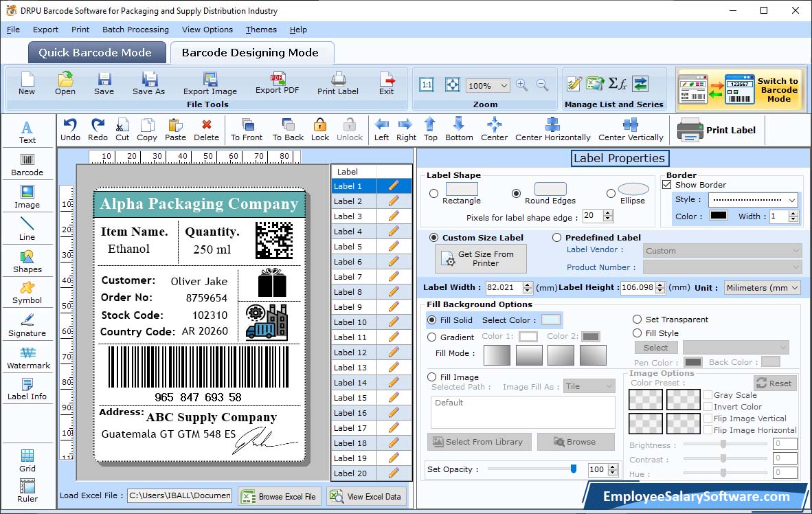Click Get Size From Printer button
Image resolution: width=812 pixels, height=514 pixels.
[481, 258]
